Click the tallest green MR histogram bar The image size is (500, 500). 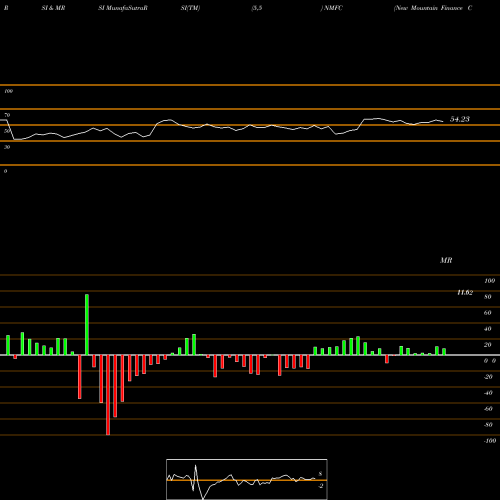click(x=87, y=324)
